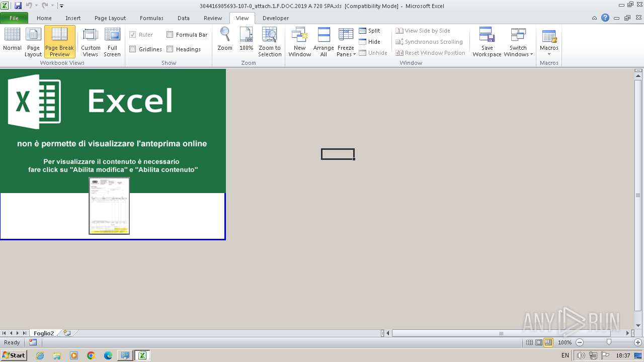The height and width of the screenshot is (362, 644).
Task: Insert a new worksheet tab
Action: click(67, 333)
